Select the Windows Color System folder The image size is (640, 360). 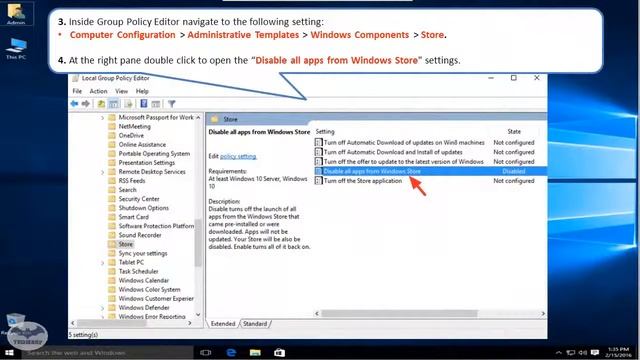149,289
